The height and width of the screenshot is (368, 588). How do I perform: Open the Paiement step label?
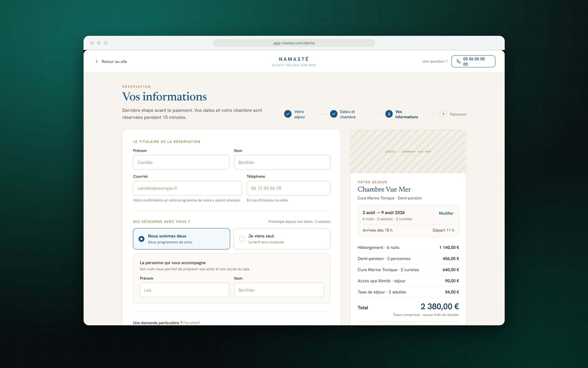(x=458, y=114)
